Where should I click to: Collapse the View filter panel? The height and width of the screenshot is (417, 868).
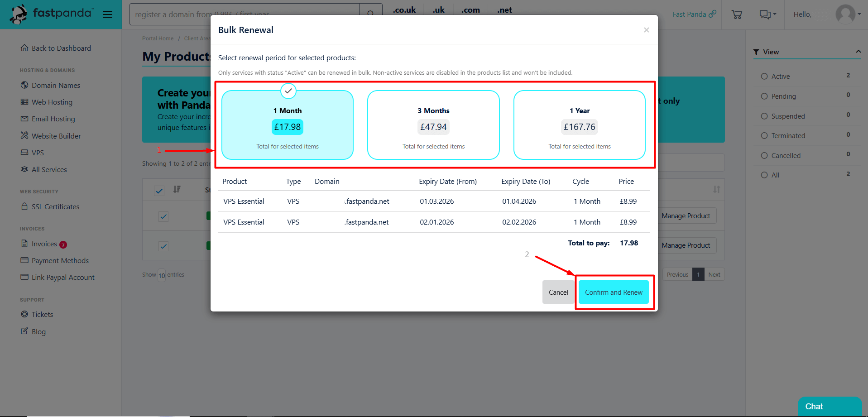tap(858, 52)
